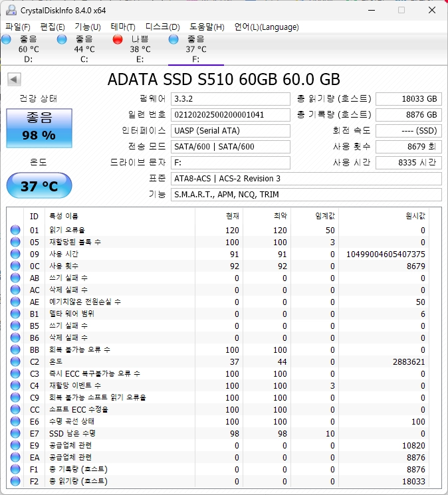Click the 임계값 column header

coord(315,216)
